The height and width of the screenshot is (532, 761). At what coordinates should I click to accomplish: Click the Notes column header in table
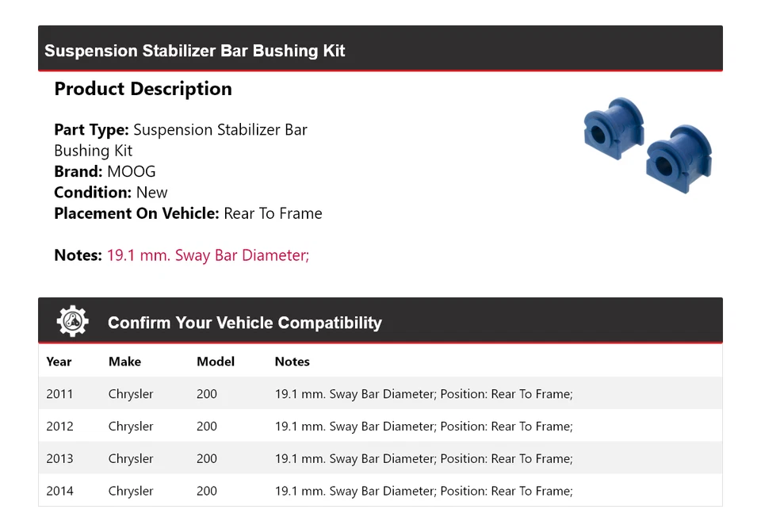click(292, 362)
